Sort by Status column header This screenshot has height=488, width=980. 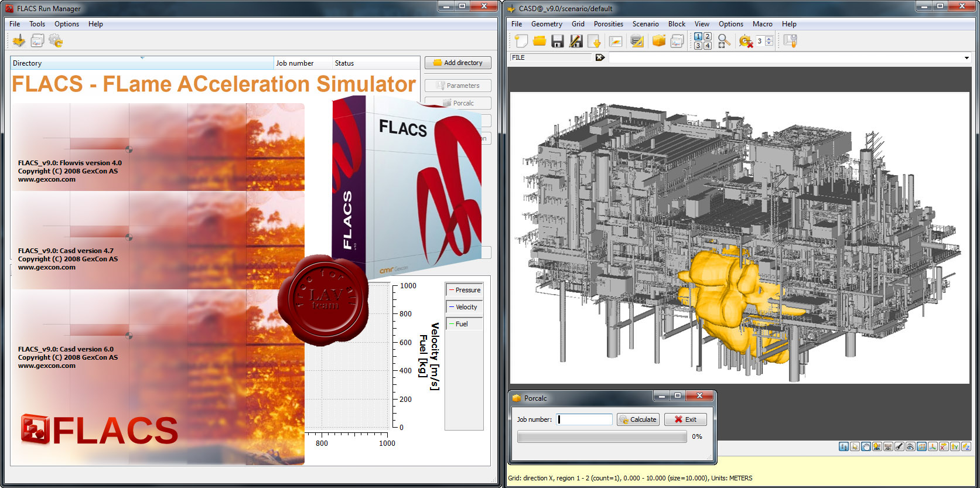(376, 63)
